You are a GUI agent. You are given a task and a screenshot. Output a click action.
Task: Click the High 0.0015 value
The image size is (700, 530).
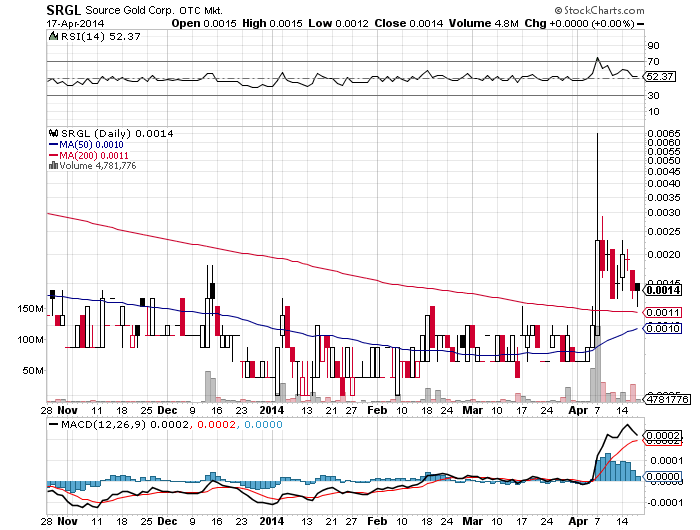coord(272,24)
